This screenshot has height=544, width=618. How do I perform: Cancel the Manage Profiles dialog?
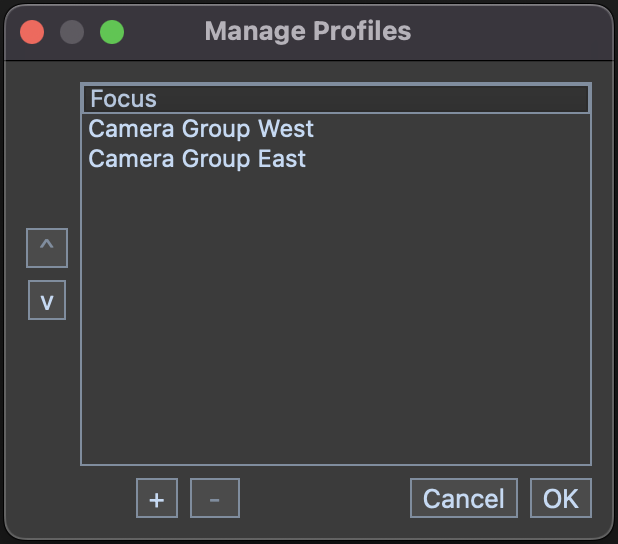point(463,499)
